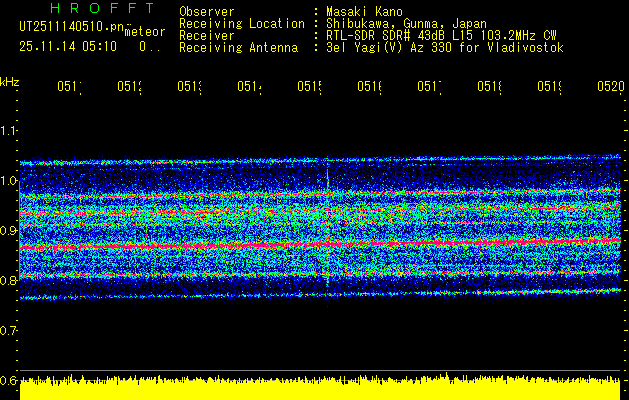Click the kHz axis unit label
Viewport: 629px width, 400px height.
pos(10,82)
